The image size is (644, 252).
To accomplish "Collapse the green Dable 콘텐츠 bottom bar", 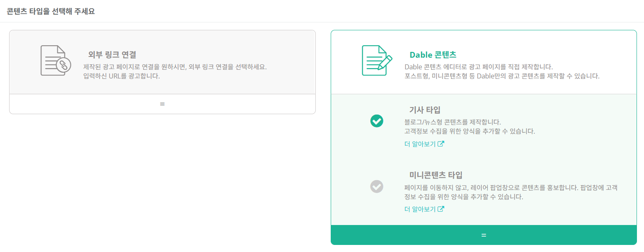I will [483, 235].
